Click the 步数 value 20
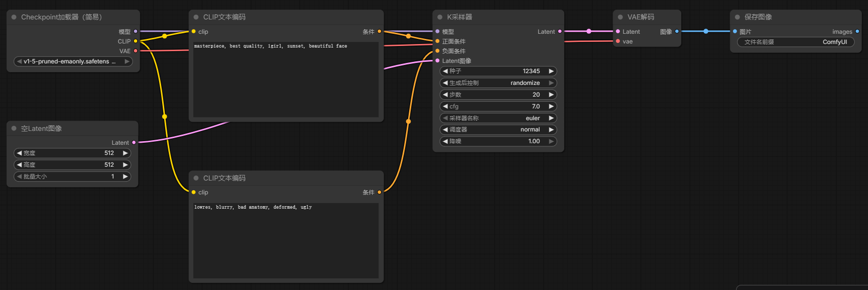The width and height of the screenshot is (868, 290). [x=536, y=95]
